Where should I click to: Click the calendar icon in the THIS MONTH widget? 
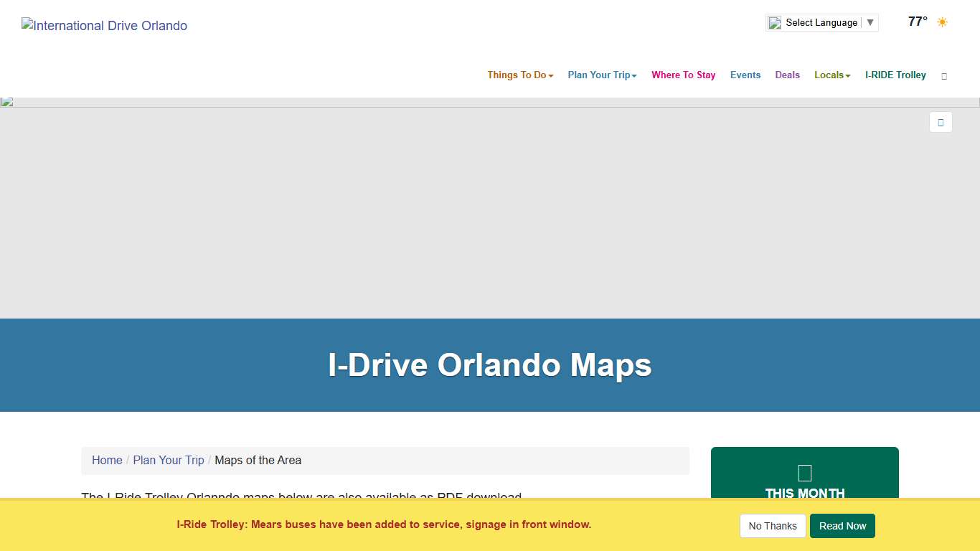(x=804, y=471)
